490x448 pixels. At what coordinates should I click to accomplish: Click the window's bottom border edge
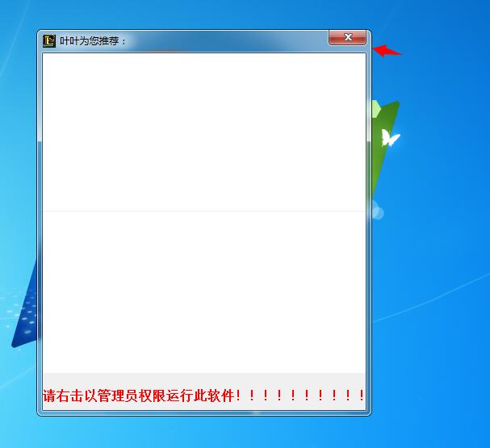pos(203,412)
